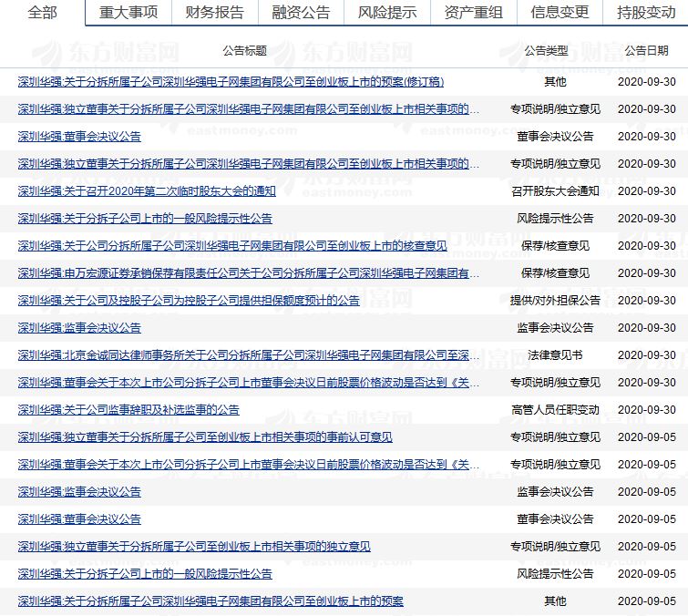Click the 提供/对外担保公告 type cell
The height and width of the screenshot is (616, 688).
pyautogui.click(x=555, y=301)
